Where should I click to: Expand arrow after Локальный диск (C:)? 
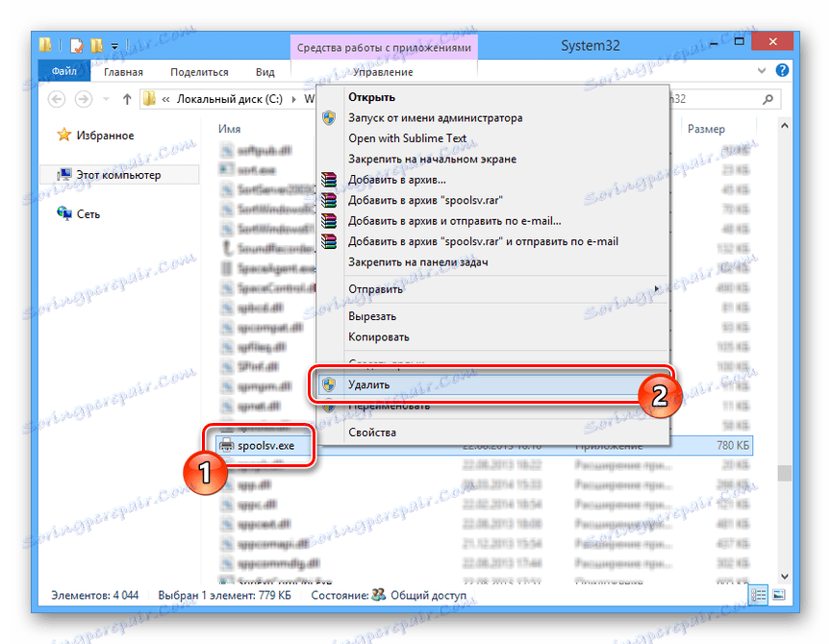click(293, 99)
